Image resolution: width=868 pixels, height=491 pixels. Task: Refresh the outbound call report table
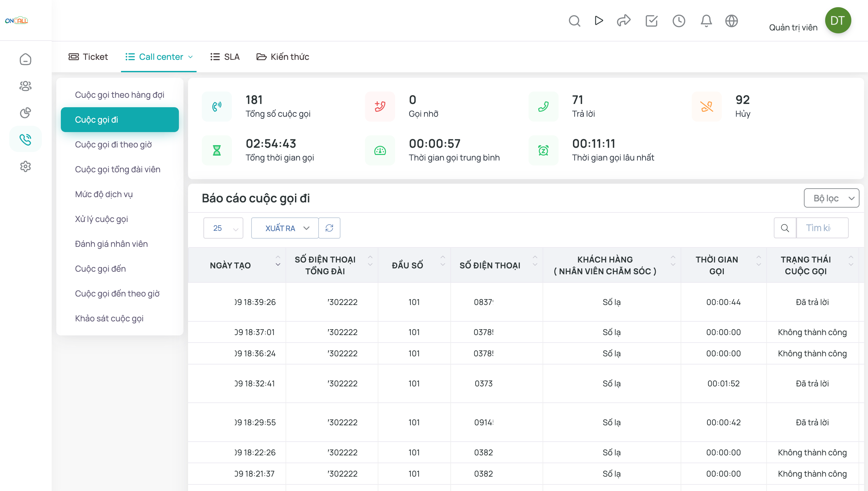pyautogui.click(x=329, y=228)
